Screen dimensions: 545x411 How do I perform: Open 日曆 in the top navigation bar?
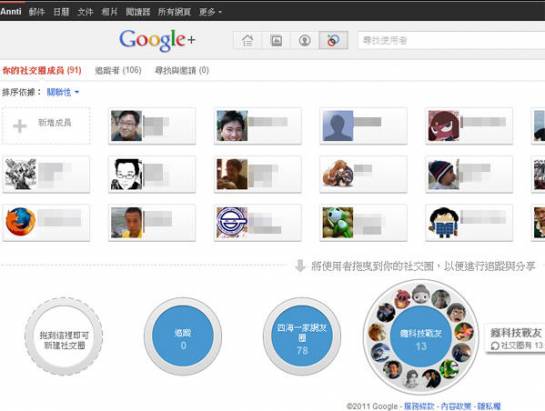(x=61, y=12)
